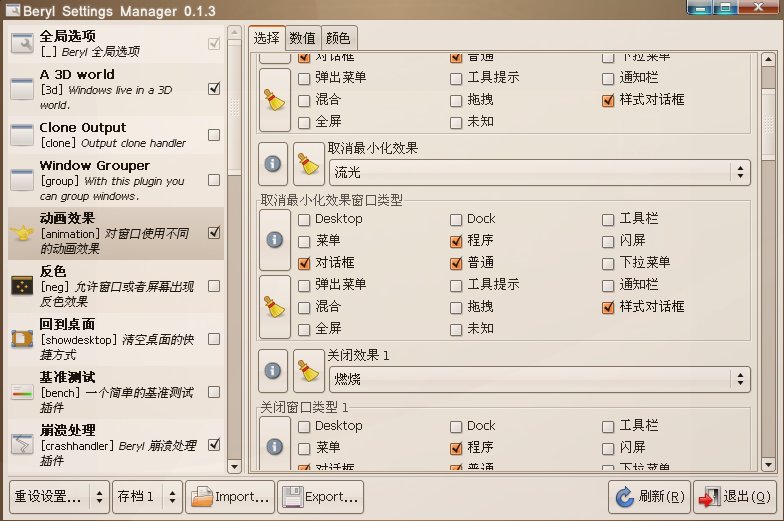Click the Beryl icon in title bar

(12, 10)
